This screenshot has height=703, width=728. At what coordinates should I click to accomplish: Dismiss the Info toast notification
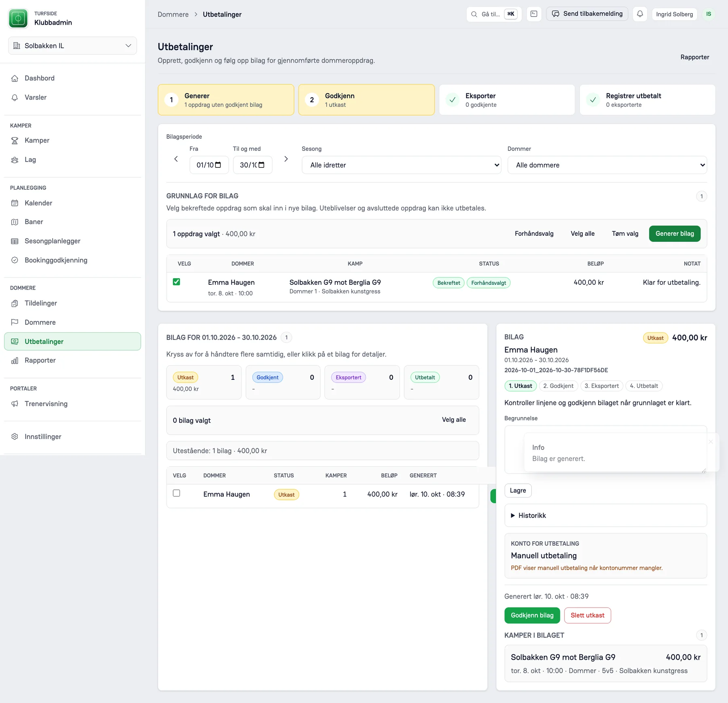(711, 442)
